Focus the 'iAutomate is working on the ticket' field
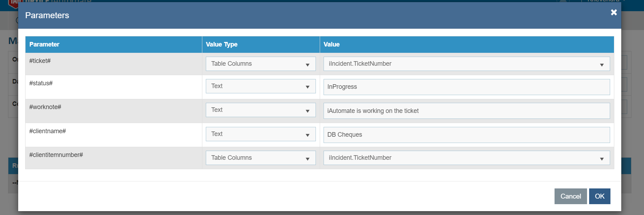Screen dimensions: 644x215 click(x=466, y=111)
